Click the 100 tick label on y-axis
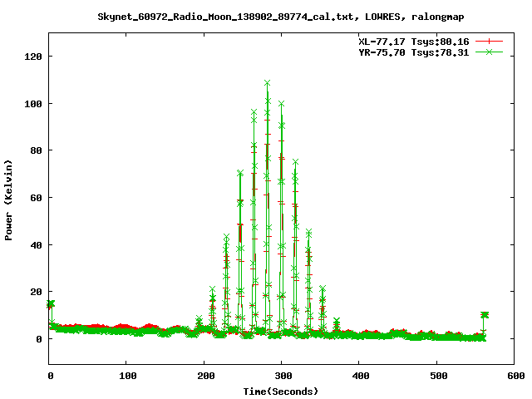This screenshot has width=532, height=399. [34, 104]
